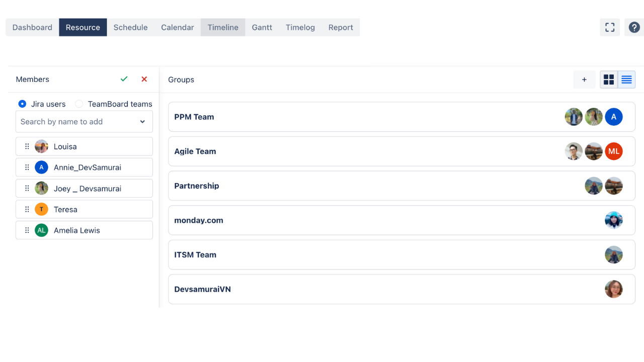Switch to the Gantt tab
644x362 pixels.
pyautogui.click(x=262, y=28)
